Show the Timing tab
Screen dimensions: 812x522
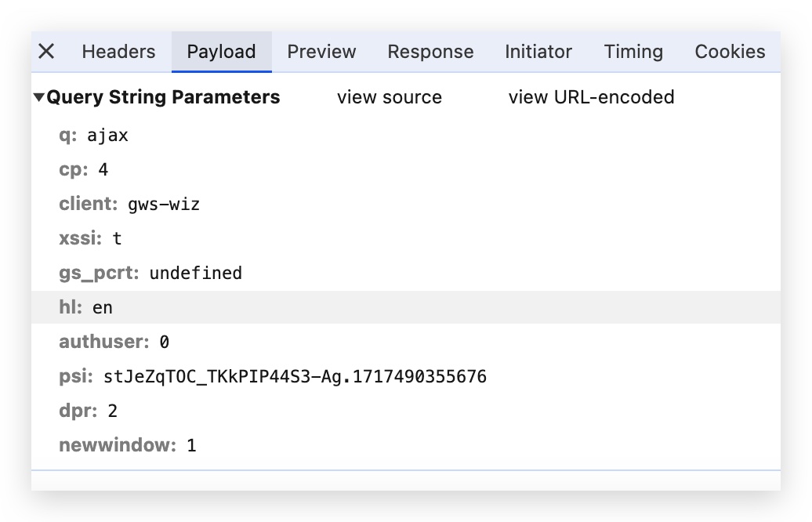[x=633, y=52]
